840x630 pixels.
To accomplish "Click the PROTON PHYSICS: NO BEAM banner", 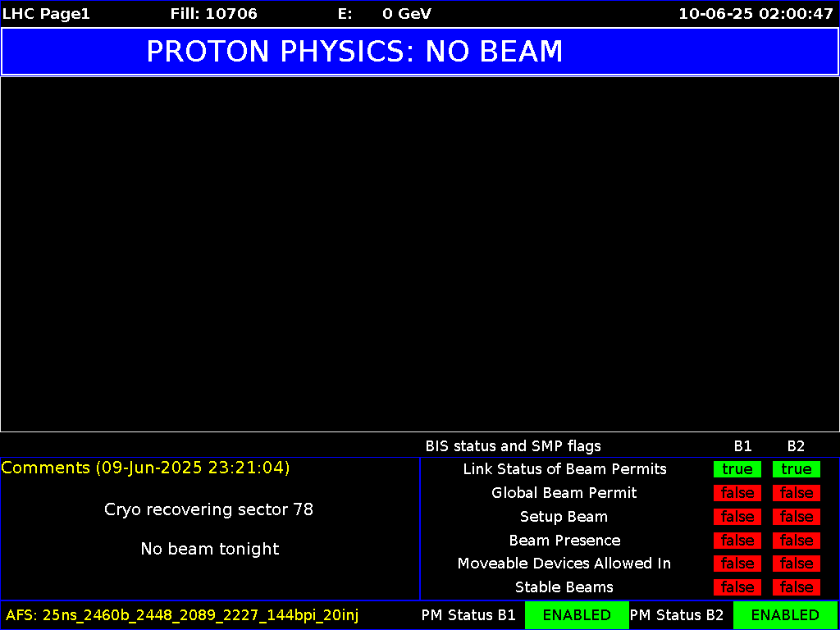I will [x=420, y=52].
